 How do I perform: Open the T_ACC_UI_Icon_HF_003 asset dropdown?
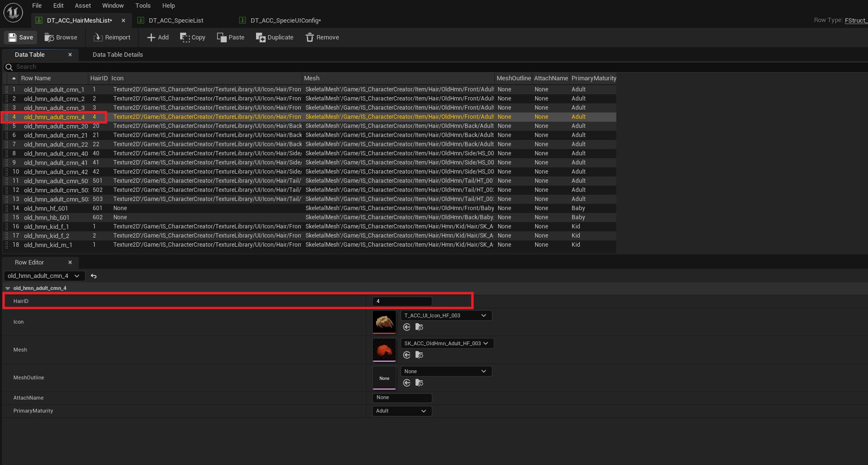446,315
